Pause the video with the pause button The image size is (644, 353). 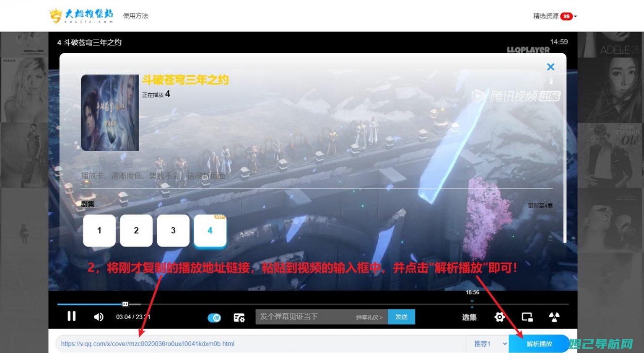(x=72, y=316)
